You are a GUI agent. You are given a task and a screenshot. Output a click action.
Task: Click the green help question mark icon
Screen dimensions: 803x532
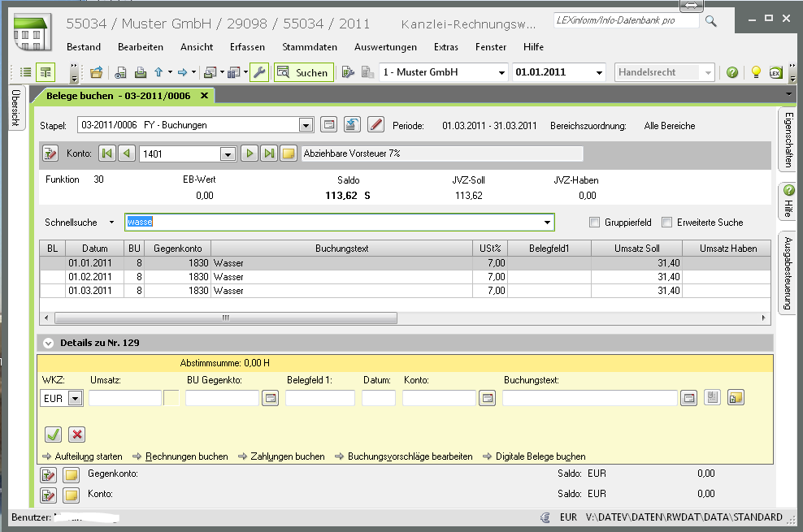point(732,72)
